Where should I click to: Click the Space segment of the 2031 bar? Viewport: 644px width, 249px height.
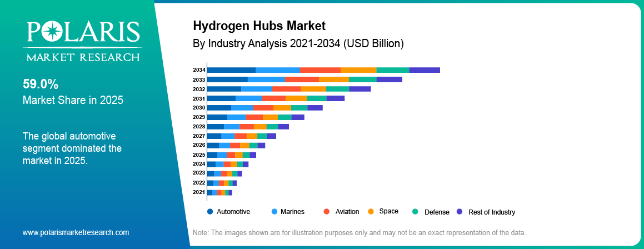tap(297, 98)
